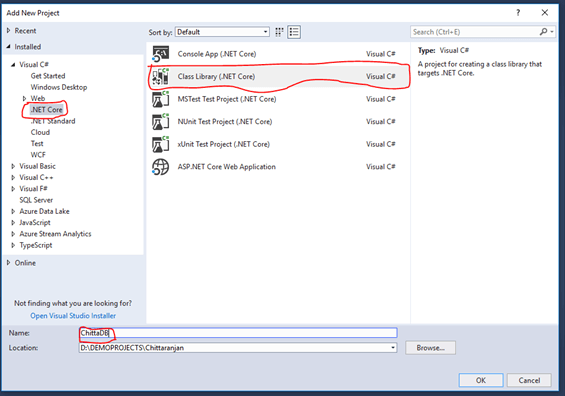The width and height of the screenshot is (565, 396).
Task: Select Get Started in the tree
Action: click(48, 76)
